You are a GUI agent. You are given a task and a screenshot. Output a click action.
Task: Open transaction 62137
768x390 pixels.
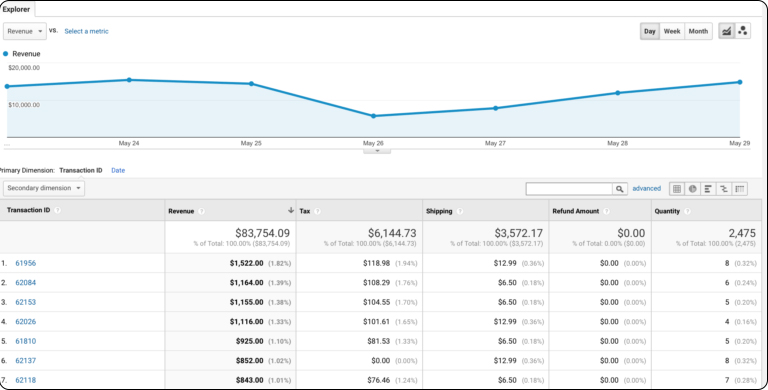25,361
